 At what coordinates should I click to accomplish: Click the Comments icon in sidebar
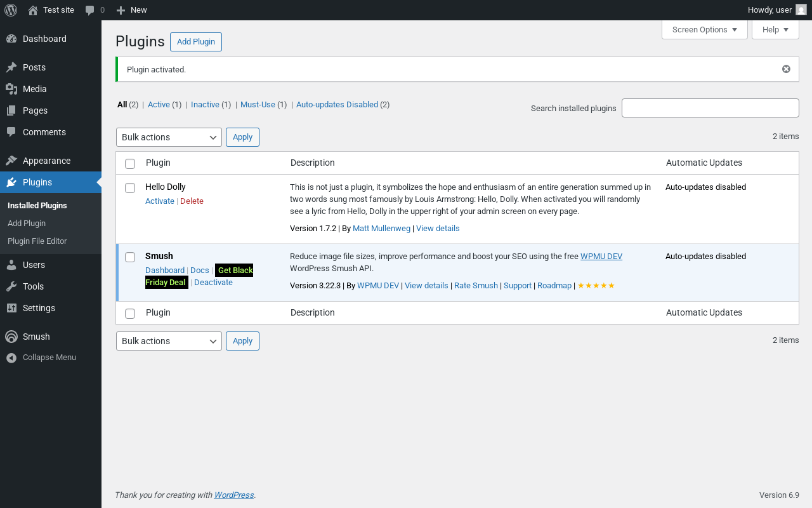[x=11, y=132]
